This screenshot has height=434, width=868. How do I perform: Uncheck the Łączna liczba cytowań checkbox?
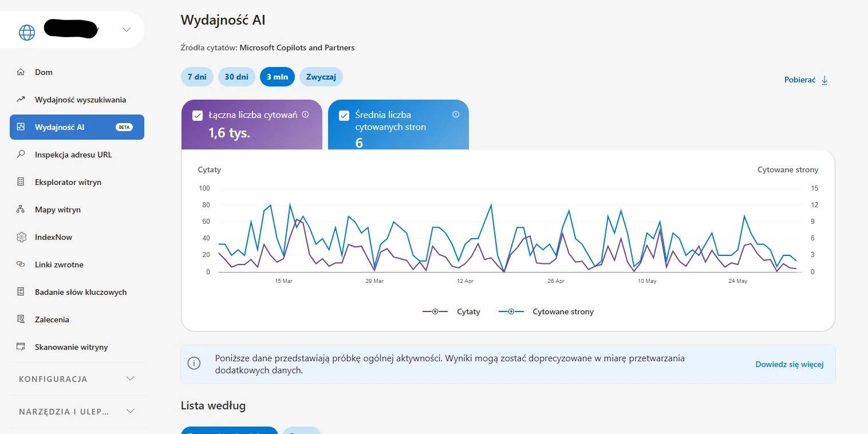(198, 116)
